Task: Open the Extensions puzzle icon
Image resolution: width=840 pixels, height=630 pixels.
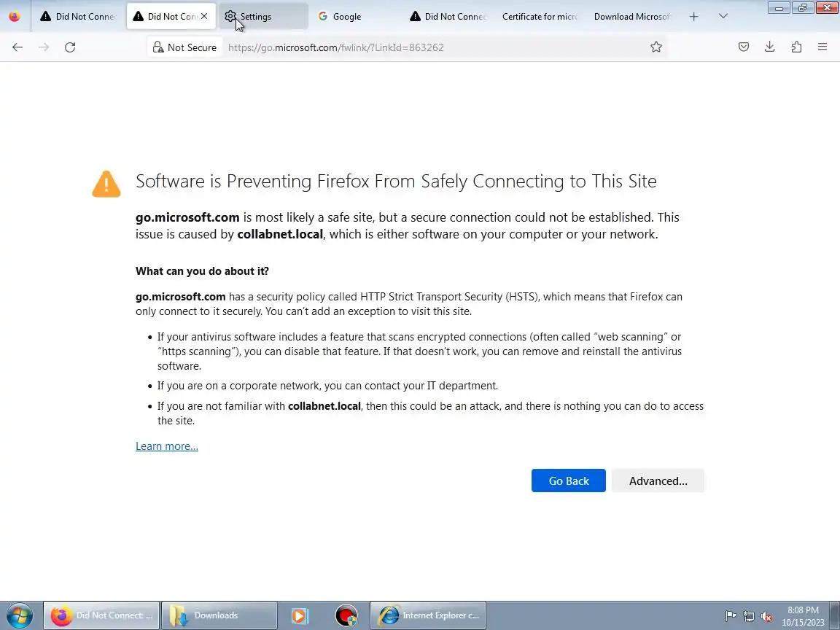Action: pyautogui.click(x=796, y=47)
